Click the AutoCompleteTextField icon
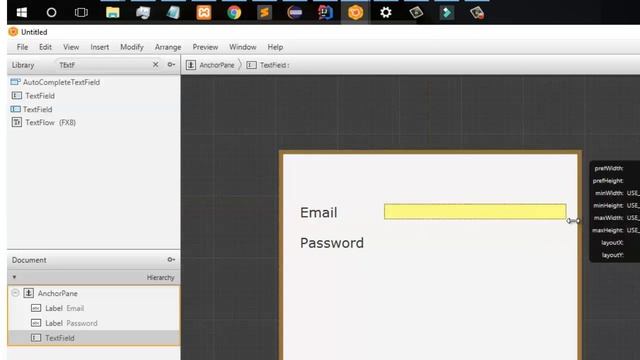 (15, 82)
